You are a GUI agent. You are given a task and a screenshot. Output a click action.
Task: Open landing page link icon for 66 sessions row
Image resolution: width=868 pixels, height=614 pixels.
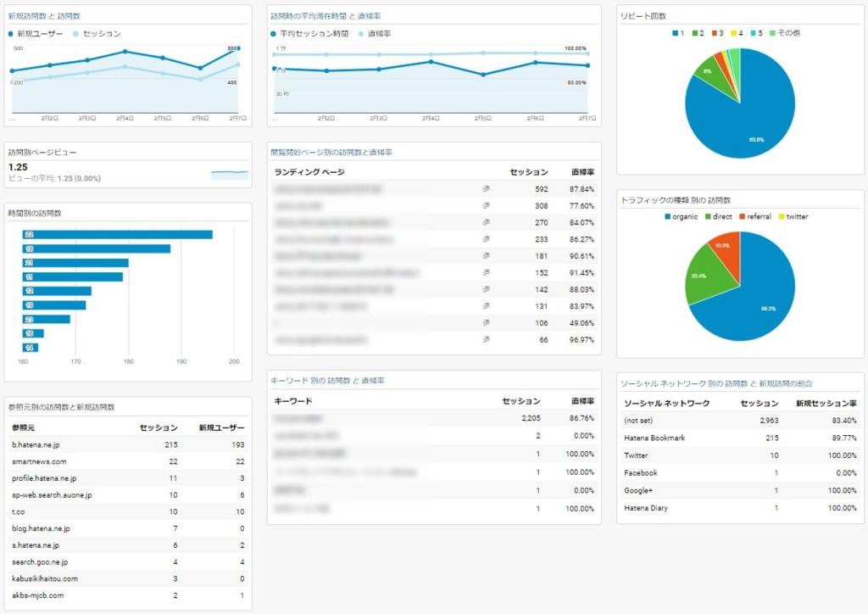(486, 339)
